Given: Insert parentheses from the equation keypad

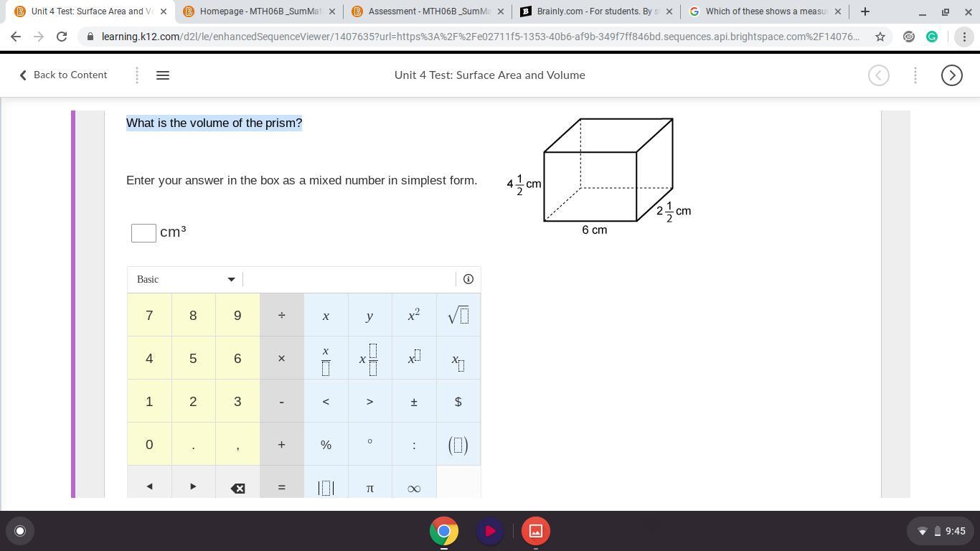Looking at the screenshot, I should pyautogui.click(x=458, y=444).
